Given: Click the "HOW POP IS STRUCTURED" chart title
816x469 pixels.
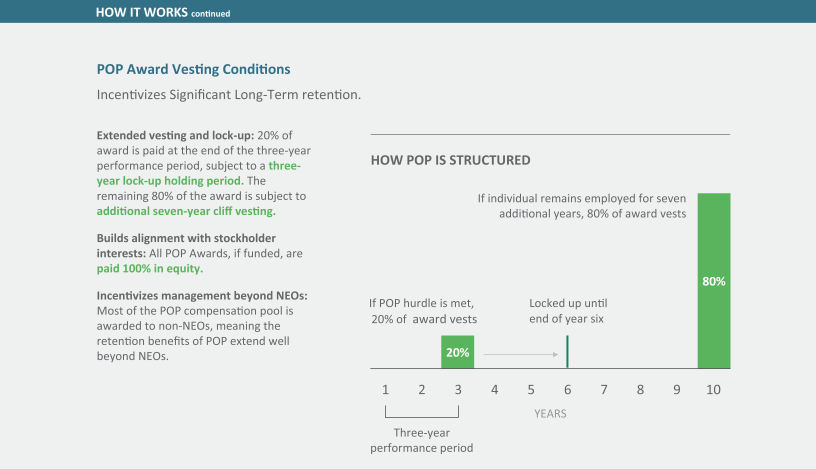Looking at the screenshot, I should [x=450, y=160].
